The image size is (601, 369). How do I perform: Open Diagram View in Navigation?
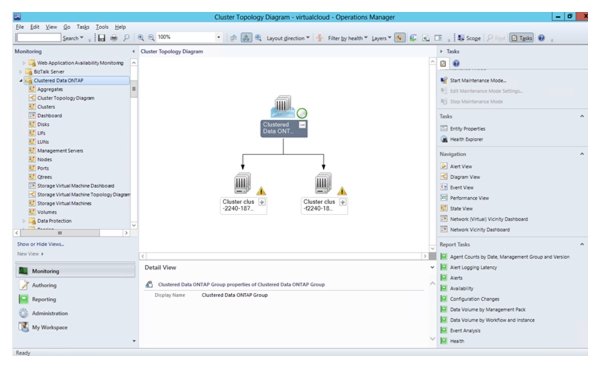point(465,177)
